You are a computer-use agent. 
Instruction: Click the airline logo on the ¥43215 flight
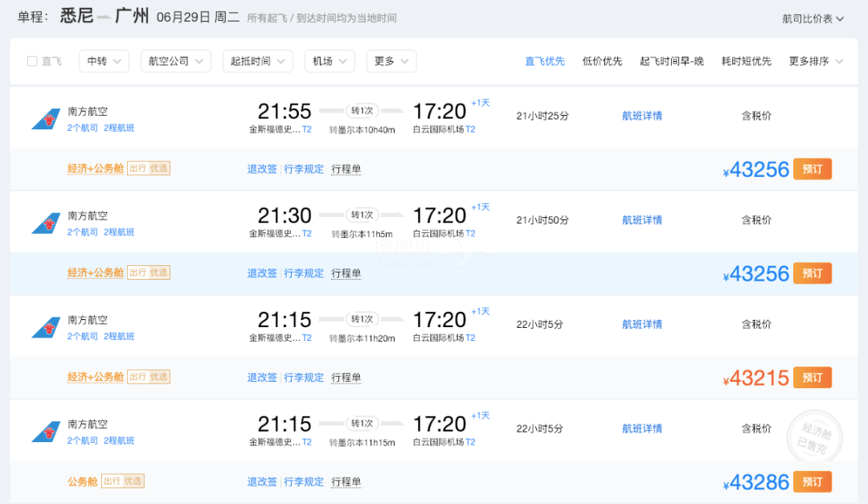click(x=46, y=327)
